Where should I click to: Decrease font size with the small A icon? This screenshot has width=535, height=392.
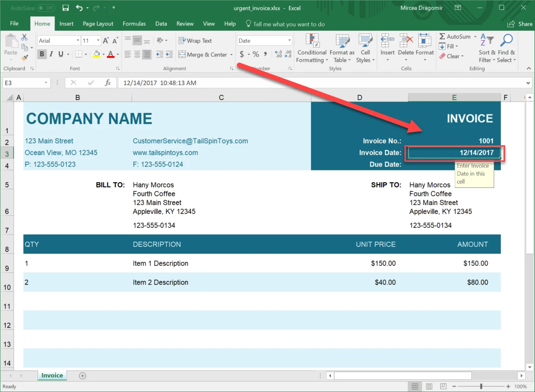click(115, 41)
